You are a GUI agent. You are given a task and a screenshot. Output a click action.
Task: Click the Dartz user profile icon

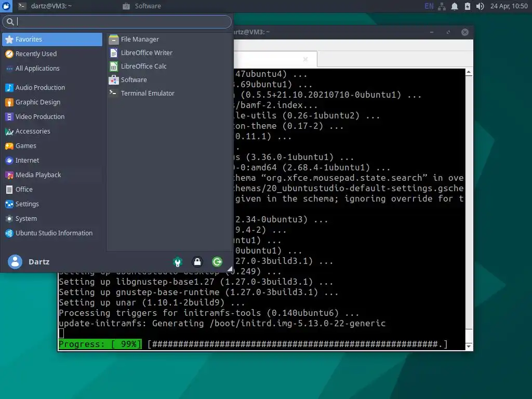15,262
